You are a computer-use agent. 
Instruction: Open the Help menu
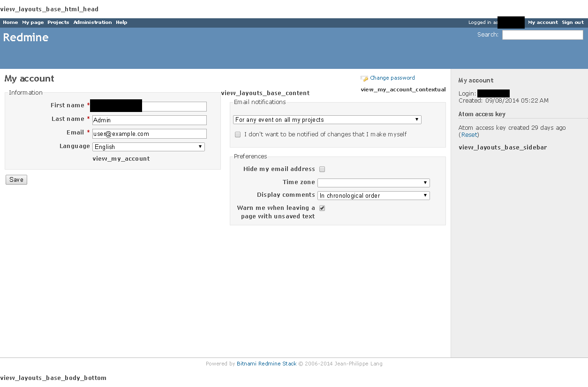pyautogui.click(x=121, y=22)
